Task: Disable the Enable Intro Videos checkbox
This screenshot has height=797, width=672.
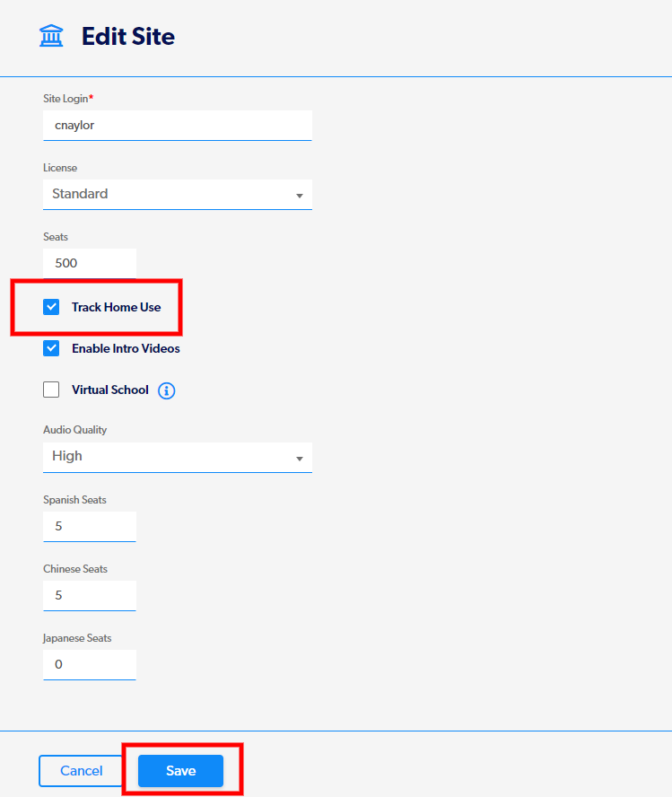Action: click(51, 348)
